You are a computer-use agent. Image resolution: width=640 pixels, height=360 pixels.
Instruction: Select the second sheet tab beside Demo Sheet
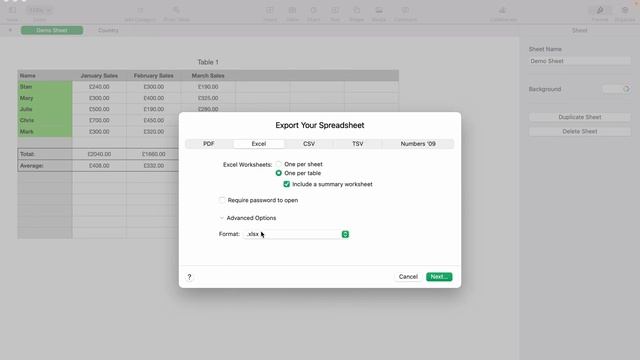point(108,30)
